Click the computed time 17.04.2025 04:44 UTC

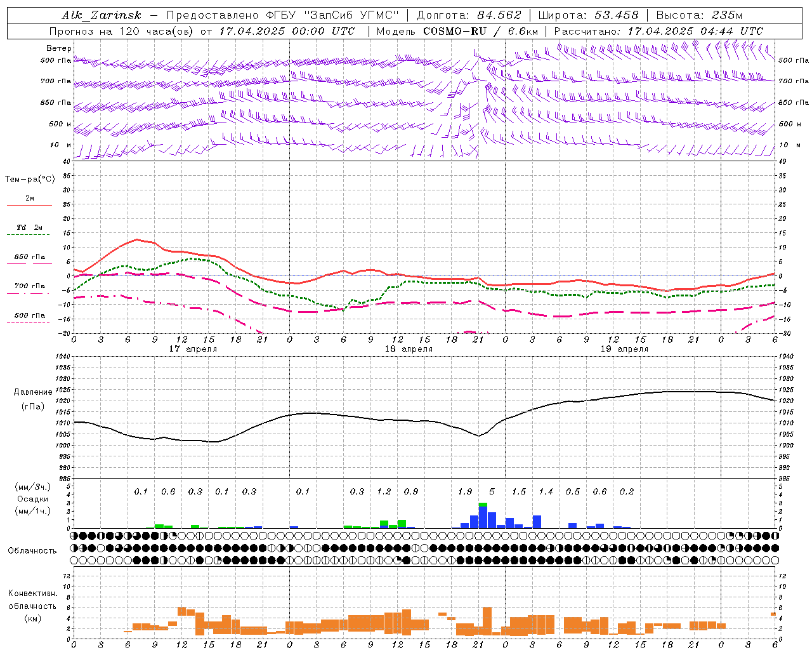(x=695, y=31)
